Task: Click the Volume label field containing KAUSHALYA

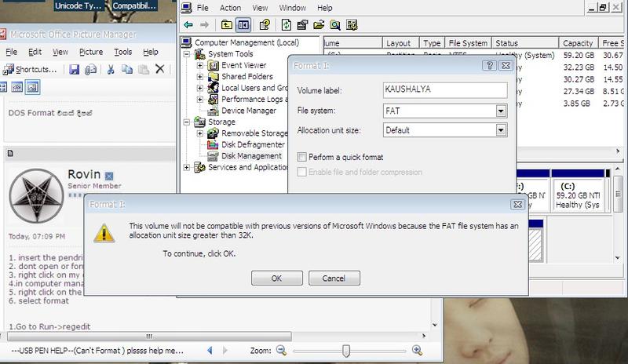Action: click(x=445, y=89)
